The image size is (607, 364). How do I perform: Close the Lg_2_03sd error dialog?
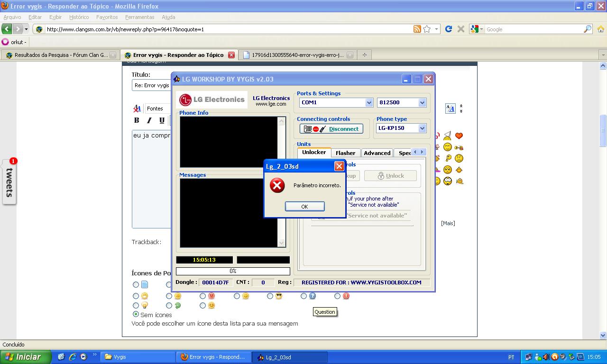[x=339, y=166]
